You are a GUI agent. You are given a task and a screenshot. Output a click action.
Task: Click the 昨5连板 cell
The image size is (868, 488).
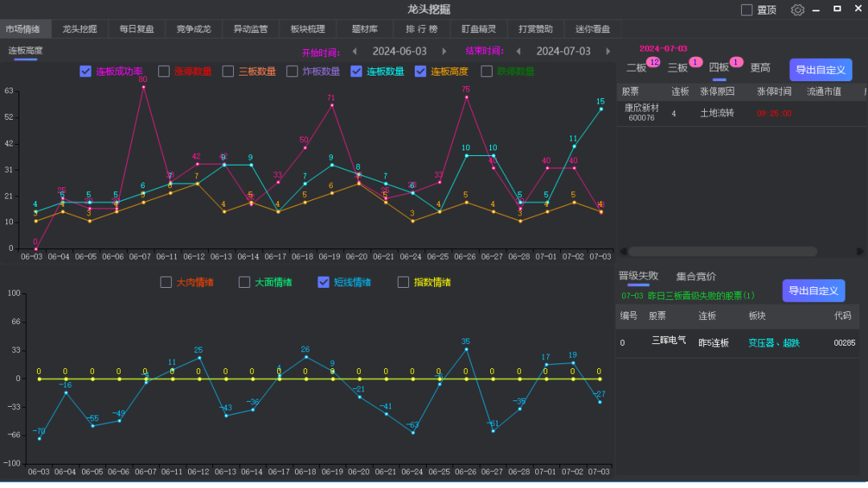[714, 342]
